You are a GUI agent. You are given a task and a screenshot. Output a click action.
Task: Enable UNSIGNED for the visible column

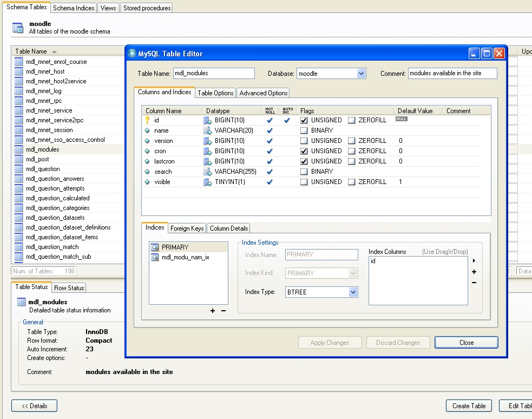point(304,182)
